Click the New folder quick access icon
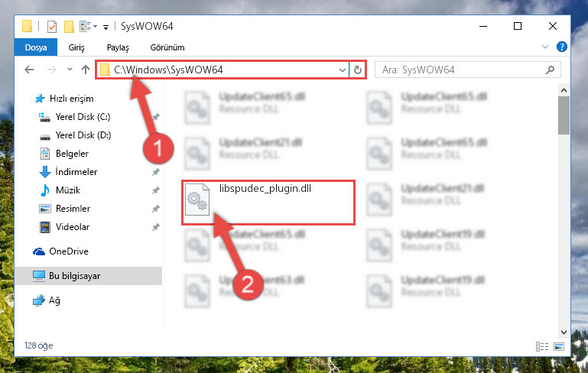588x373 pixels. pos(69,27)
